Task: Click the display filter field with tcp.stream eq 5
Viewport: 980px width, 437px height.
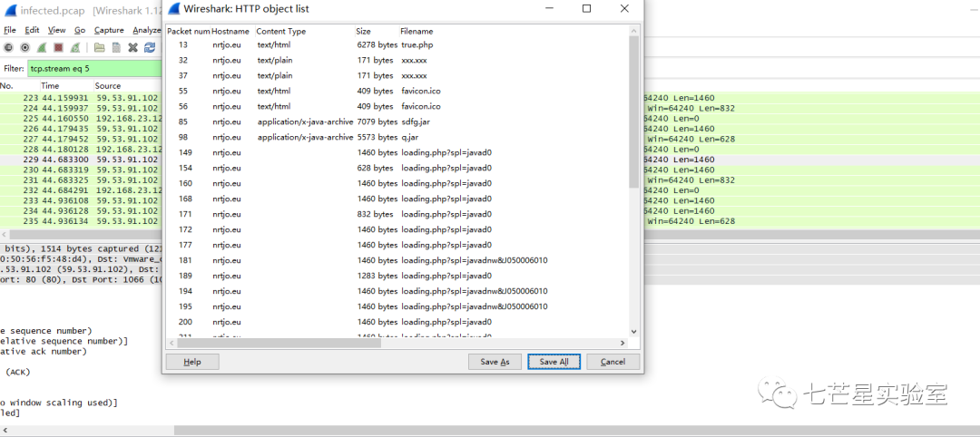Action: point(95,69)
